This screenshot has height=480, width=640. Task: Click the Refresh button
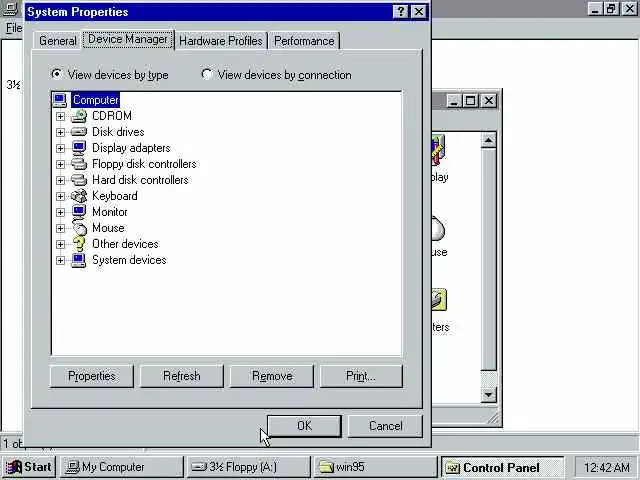coord(182,376)
